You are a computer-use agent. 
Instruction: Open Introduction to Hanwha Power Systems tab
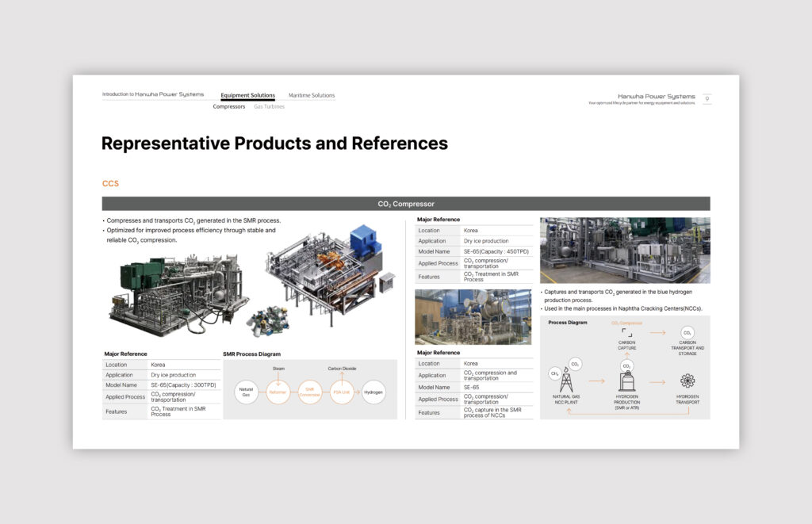coord(153,94)
